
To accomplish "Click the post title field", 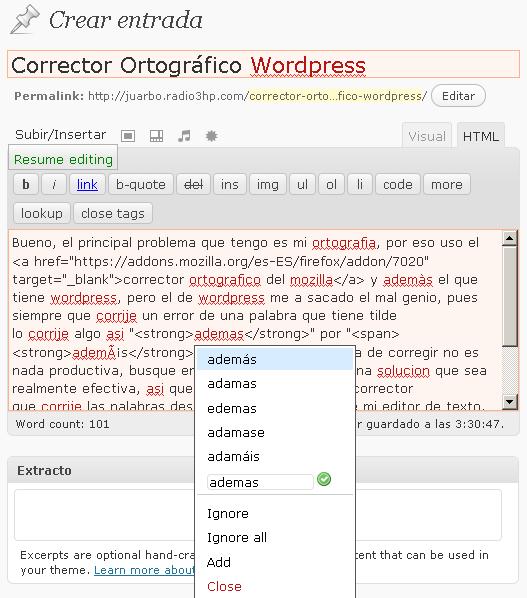I will (263, 64).
